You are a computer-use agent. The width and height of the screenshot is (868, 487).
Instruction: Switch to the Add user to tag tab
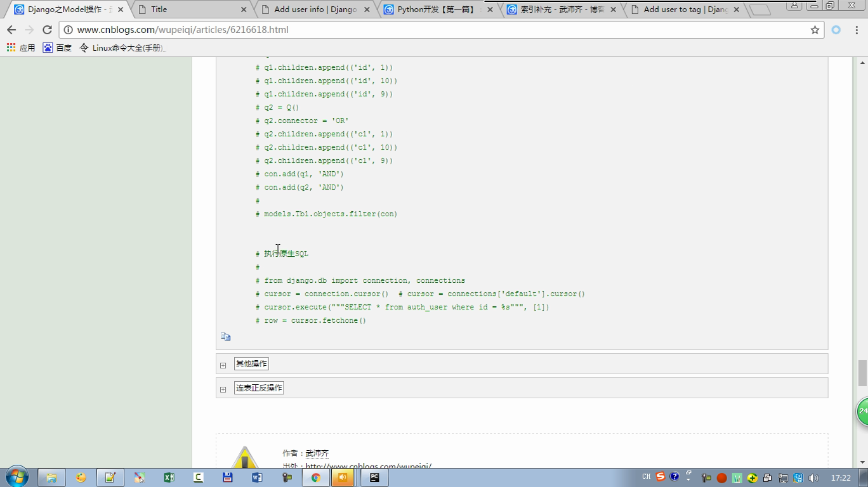point(684,10)
